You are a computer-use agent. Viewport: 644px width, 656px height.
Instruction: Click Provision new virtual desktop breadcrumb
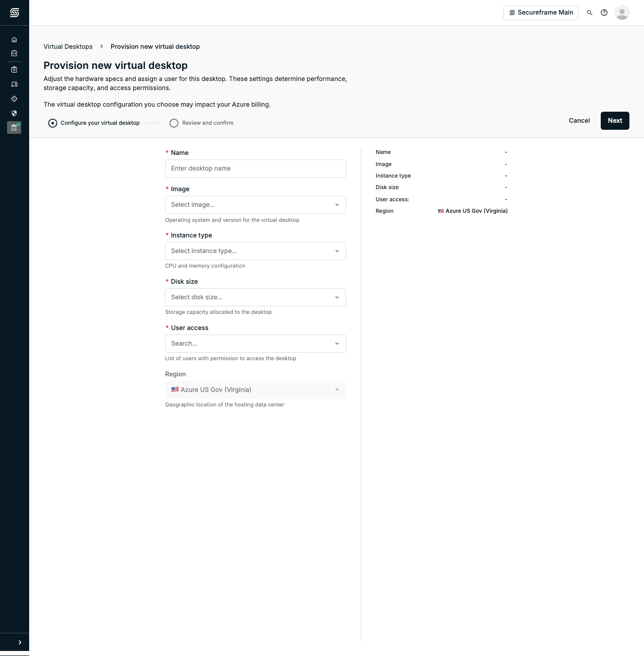coord(155,47)
